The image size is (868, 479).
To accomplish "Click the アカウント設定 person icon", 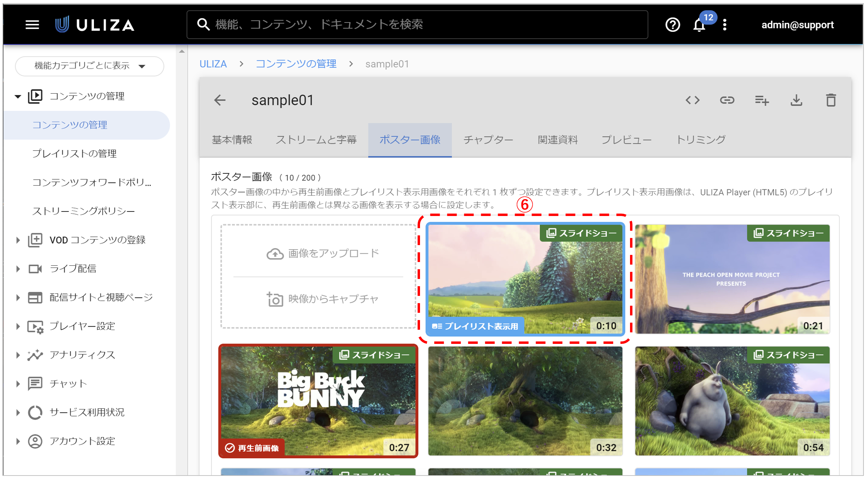I will [35, 441].
